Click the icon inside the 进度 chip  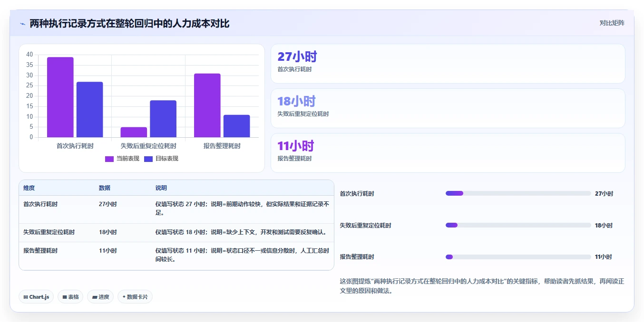[95, 297]
